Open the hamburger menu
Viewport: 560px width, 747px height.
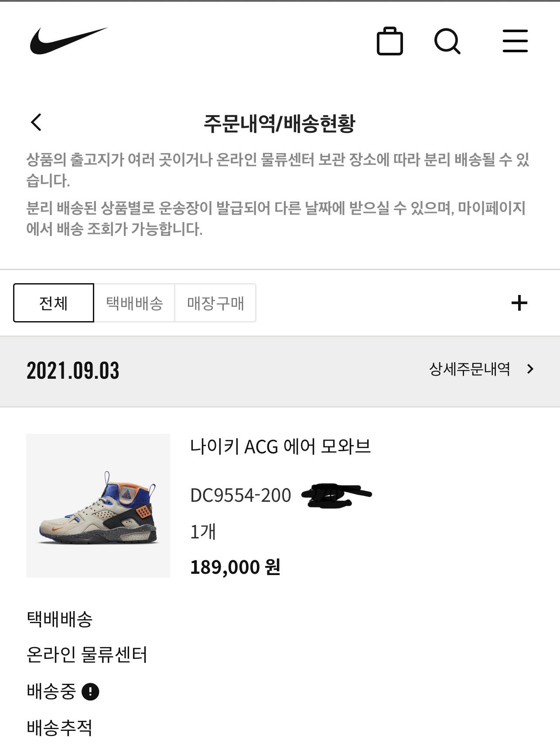[x=515, y=41]
